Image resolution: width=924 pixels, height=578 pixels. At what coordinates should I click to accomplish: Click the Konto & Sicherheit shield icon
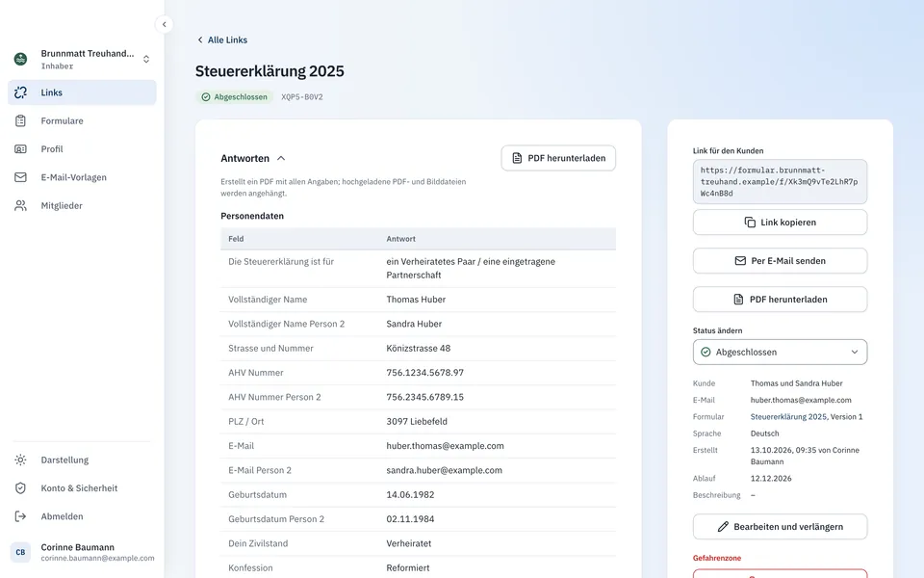(x=20, y=488)
